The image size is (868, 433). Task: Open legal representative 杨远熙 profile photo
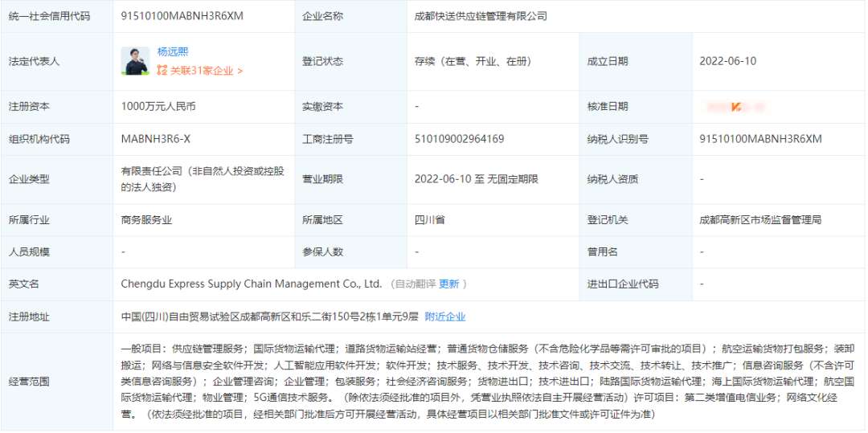[135, 61]
